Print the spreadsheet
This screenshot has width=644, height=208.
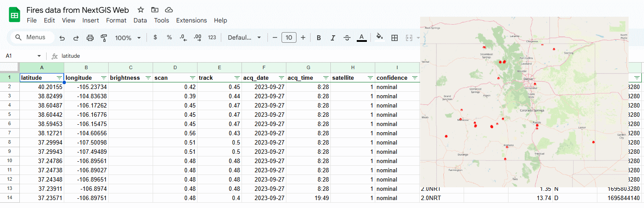(90, 38)
